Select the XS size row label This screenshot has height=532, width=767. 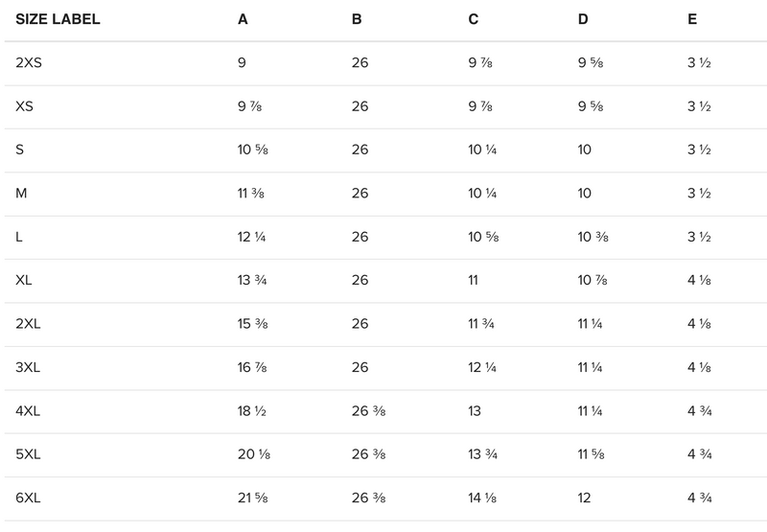coord(25,106)
